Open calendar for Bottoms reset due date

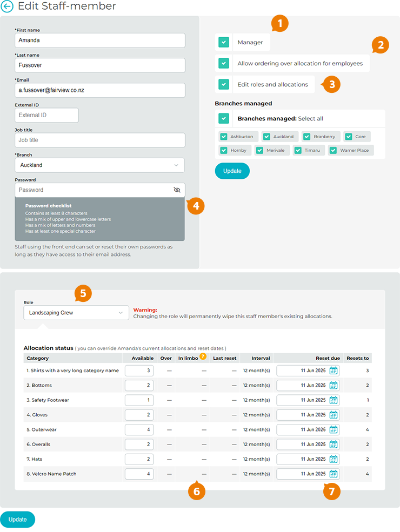pos(334,385)
